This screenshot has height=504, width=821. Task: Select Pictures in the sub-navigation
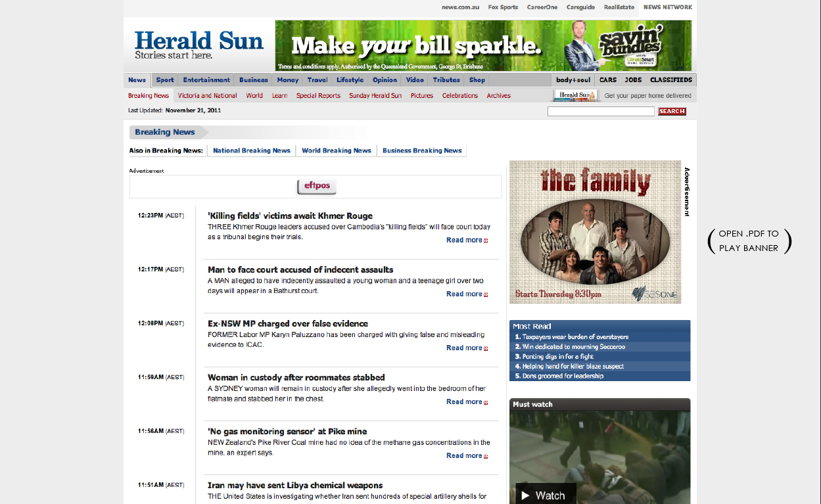tap(422, 96)
